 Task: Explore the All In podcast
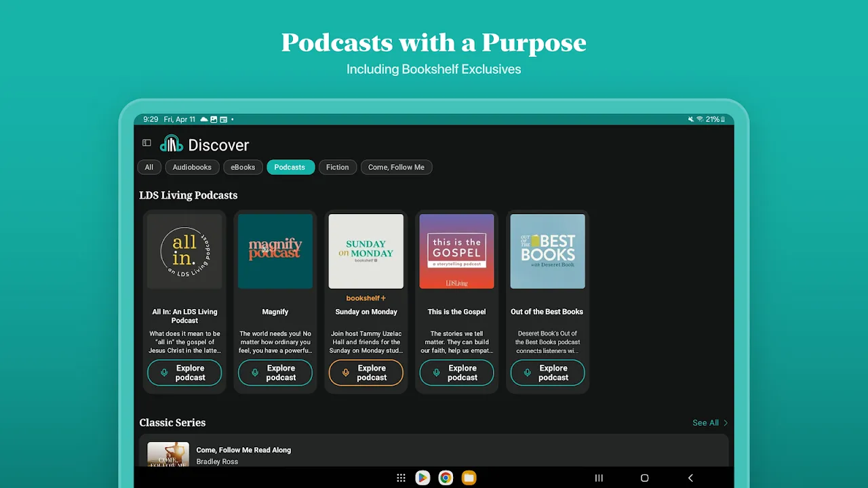pyautogui.click(x=184, y=373)
